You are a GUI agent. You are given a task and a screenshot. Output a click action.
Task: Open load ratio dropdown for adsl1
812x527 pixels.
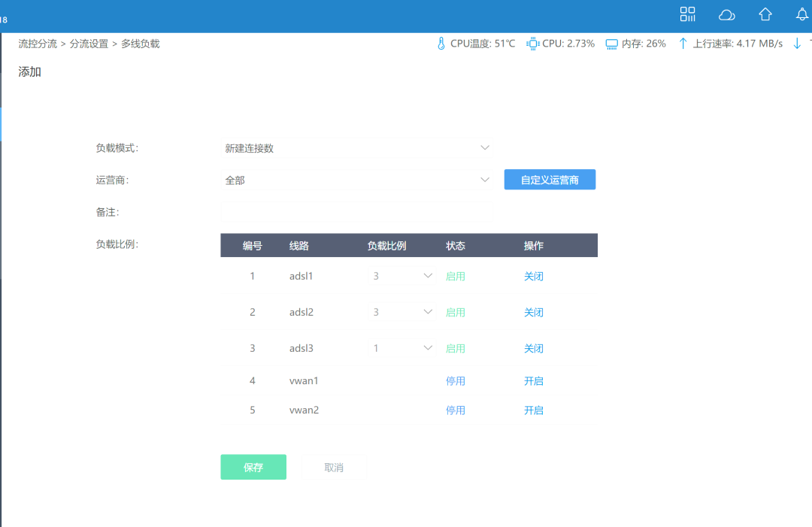click(x=401, y=276)
